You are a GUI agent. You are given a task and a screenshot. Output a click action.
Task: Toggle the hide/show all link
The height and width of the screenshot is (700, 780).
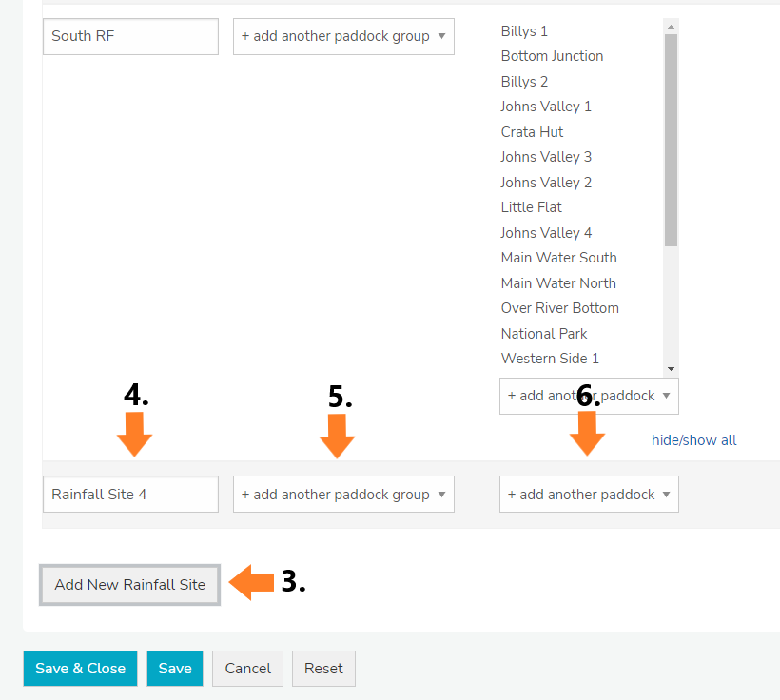(x=693, y=440)
